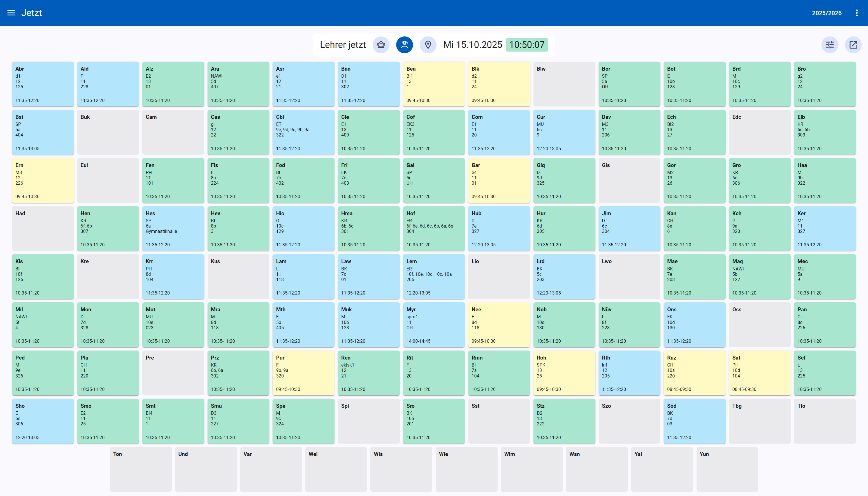Open the filter settings sliders icon
Image resolution: width=868 pixels, height=496 pixels.
coord(830,45)
